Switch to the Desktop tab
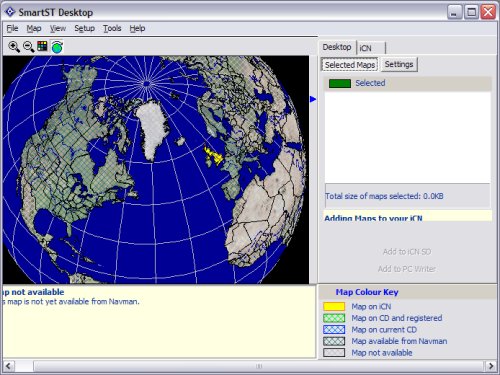Viewport: 500px width, 375px height. click(x=337, y=47)
